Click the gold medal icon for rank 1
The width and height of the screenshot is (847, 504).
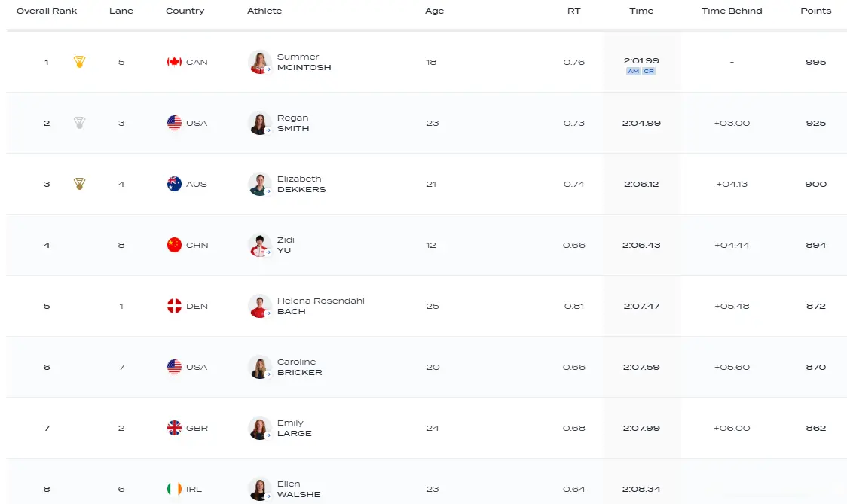click(79, 62)
